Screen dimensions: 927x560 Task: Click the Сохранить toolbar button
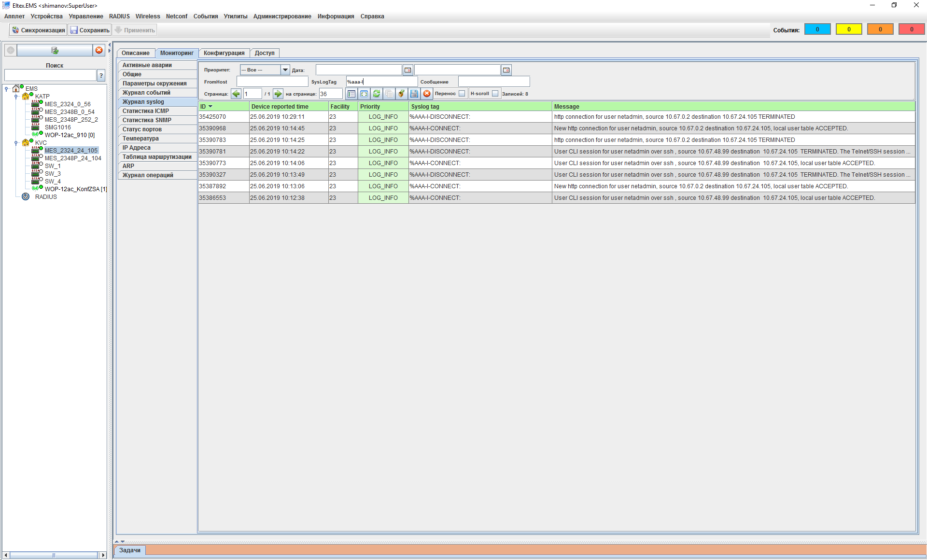point(90,30)
